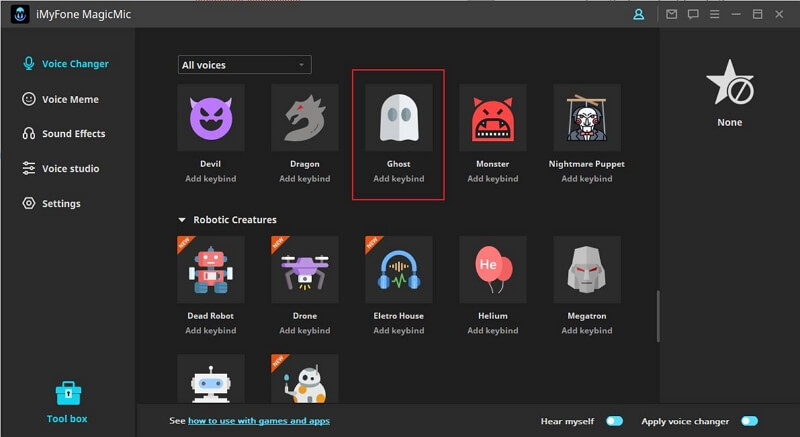This screenshot has width=800, height=437.
Task: Select the Drone voice effect
Action: [x=305, y=270]
